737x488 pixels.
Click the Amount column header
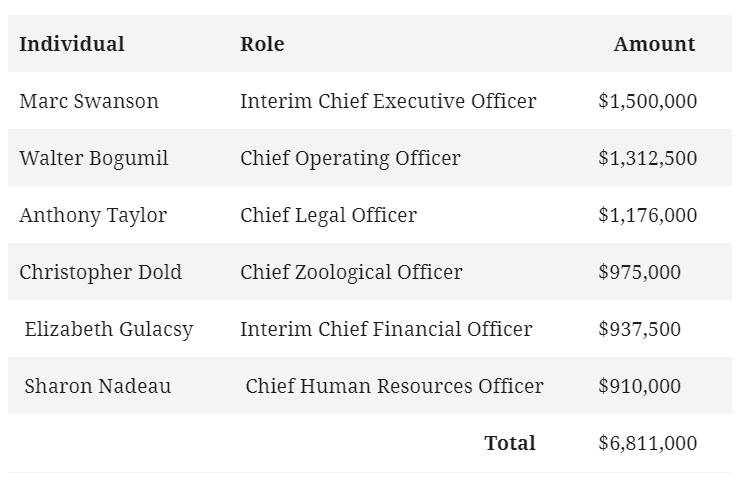click(x=654, y=44)
